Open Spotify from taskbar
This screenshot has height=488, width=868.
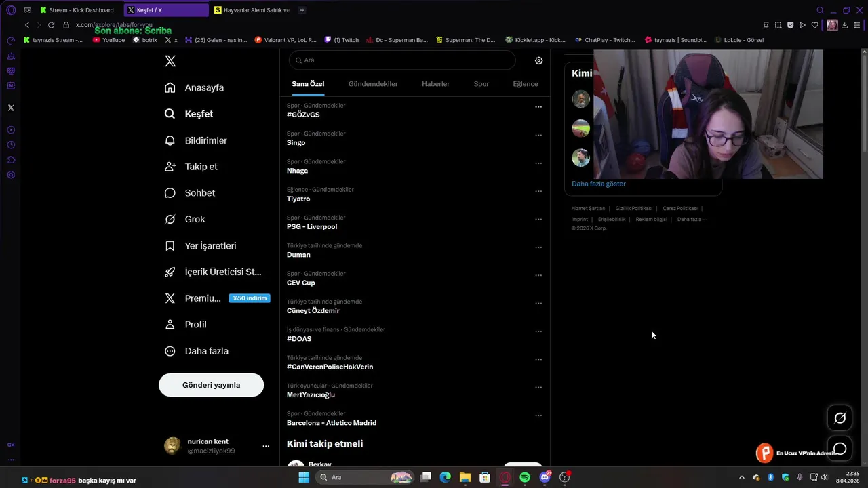pyautogui.click(x=525, y=477)
